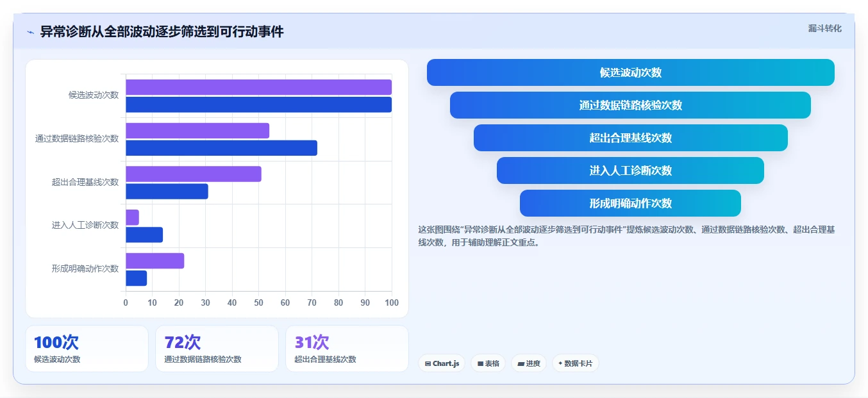The width and height of the screenshot is (868, 398).
Task: Select the 候选波动次数 funnel stage bar
Action: (631, 72)
